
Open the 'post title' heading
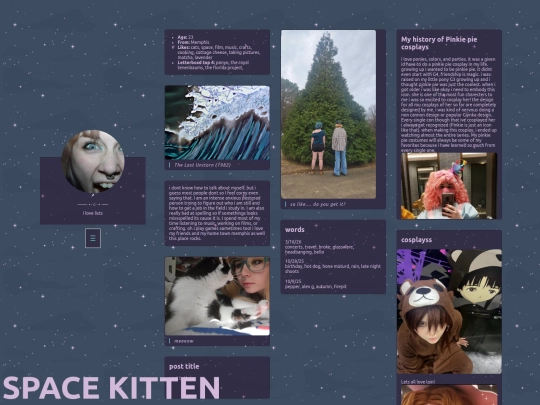pos(184,366)
